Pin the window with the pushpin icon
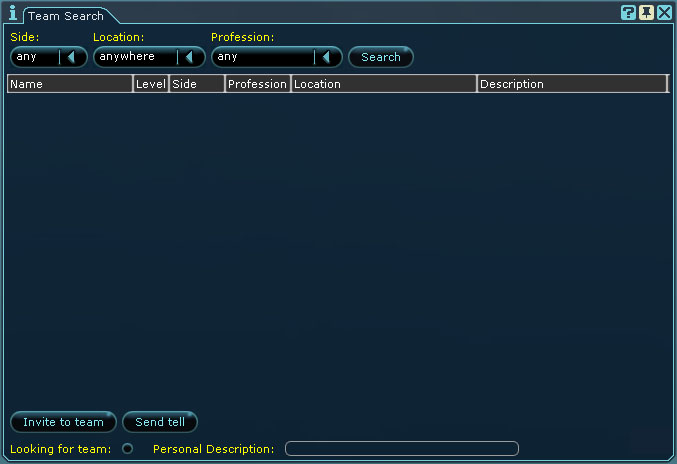The height and width of the screenshot is (464, 677). (646, 13)
